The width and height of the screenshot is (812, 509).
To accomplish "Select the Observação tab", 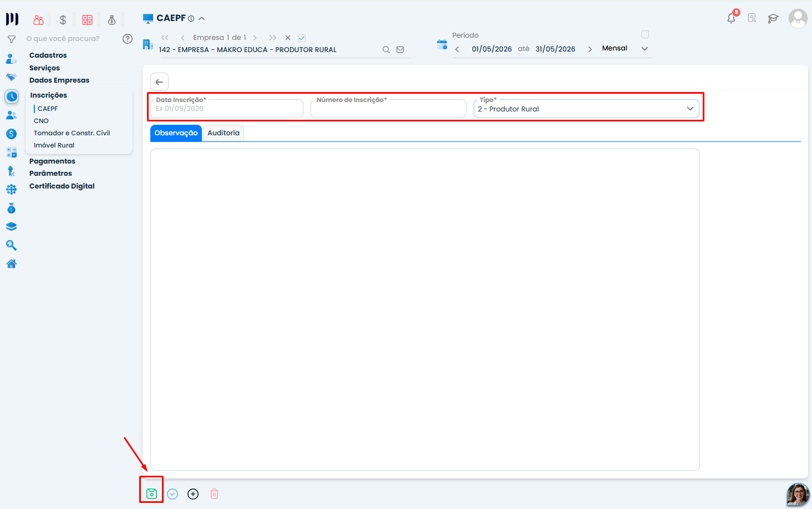I will (176, 133).
